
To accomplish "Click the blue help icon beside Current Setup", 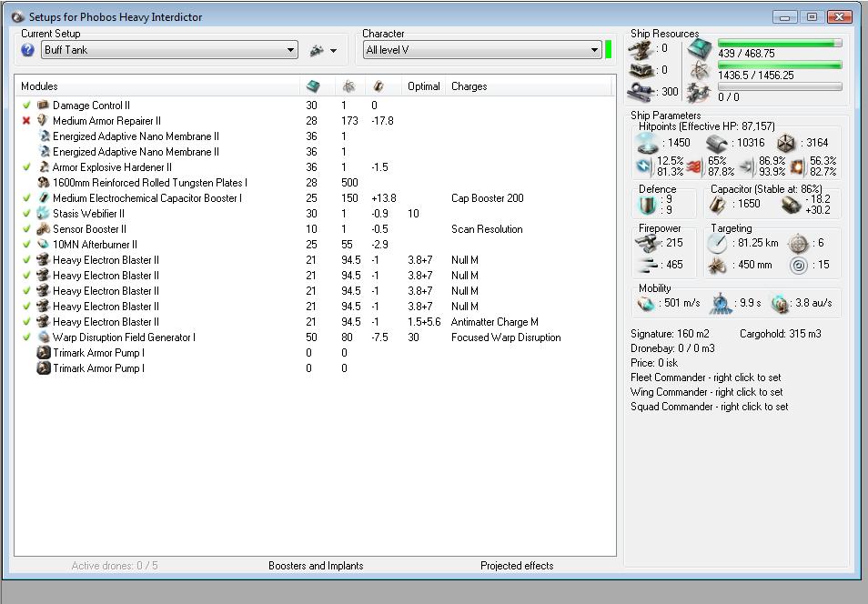I will point(27,50).
